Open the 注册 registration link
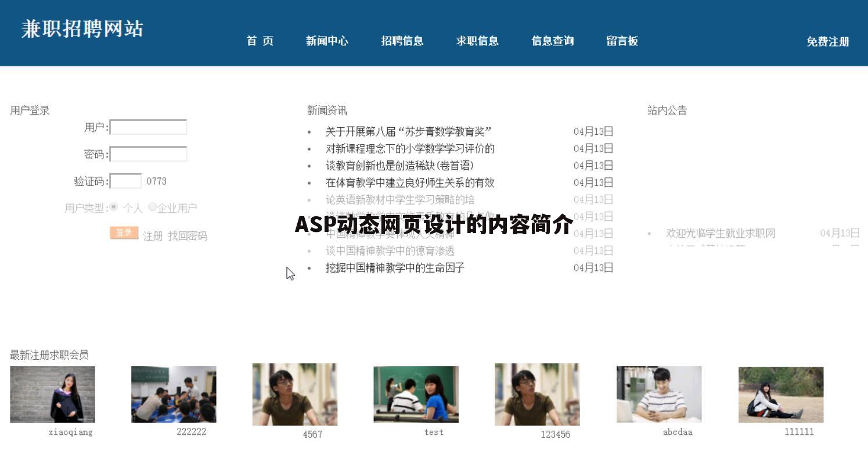This screenshot has width=868, height=451. click(x=152, y=236)
